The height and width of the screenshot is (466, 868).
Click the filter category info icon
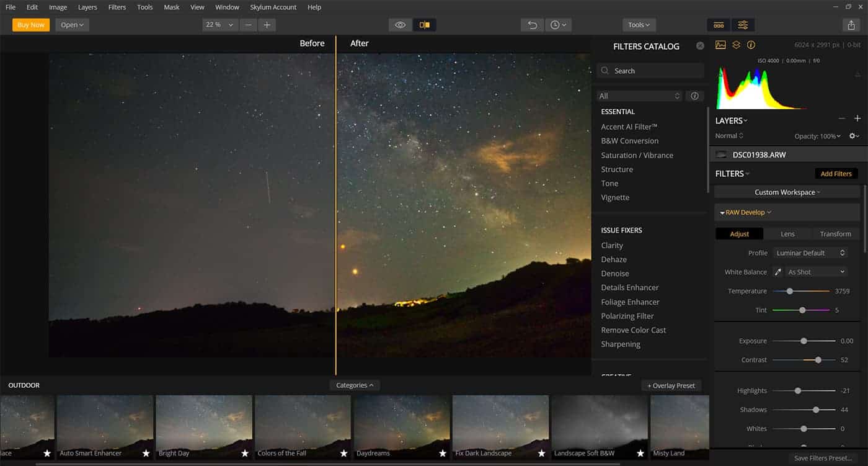[x=694, y=96]
